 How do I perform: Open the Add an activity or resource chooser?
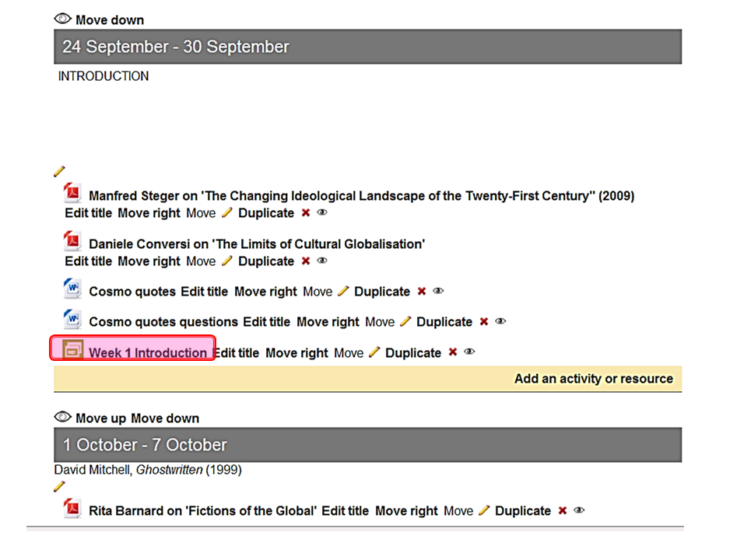tap(593, 379)
